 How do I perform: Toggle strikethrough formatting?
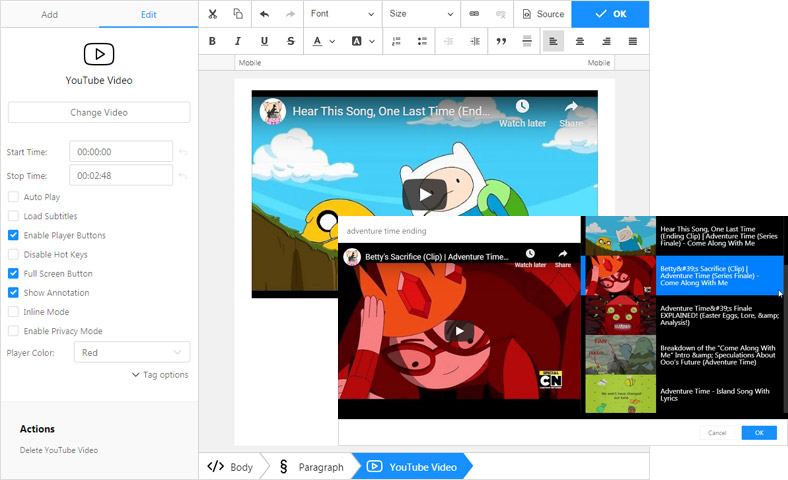point(290,41)
